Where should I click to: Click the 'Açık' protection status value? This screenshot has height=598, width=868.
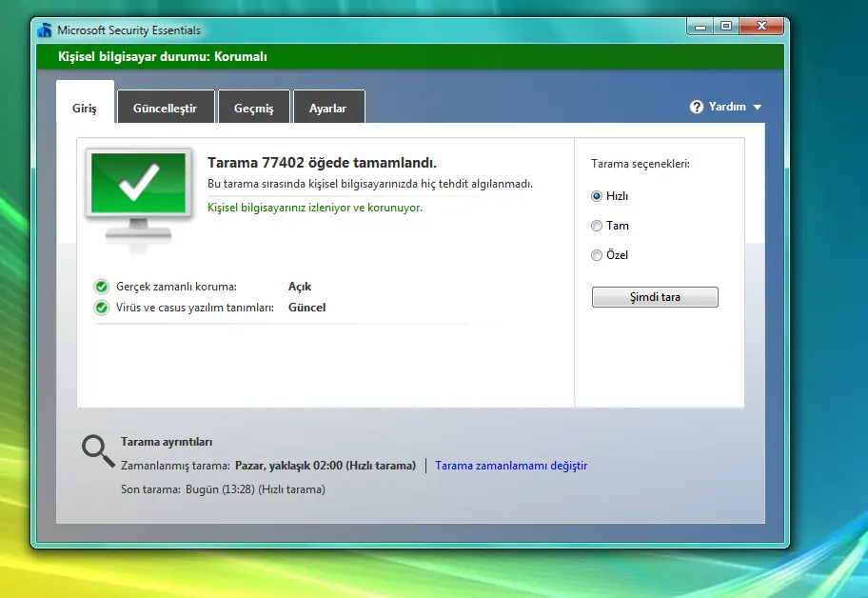pyautogui.click(x=300, y=287)
